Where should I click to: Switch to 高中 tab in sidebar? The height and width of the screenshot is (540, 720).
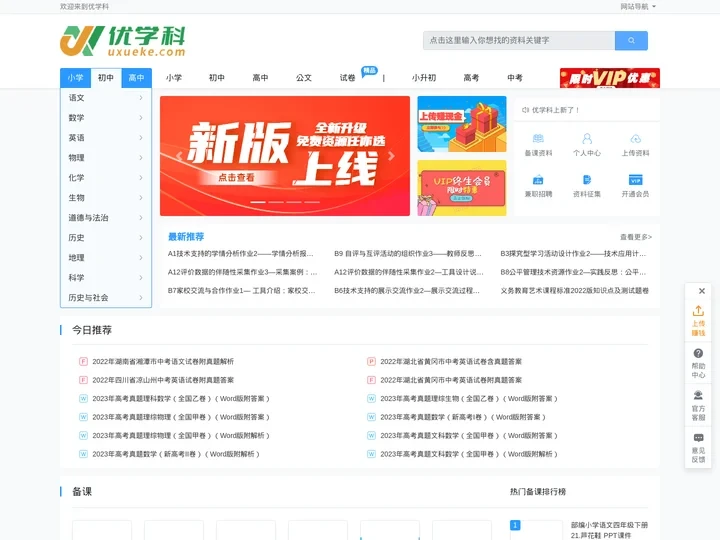point(136,78)
